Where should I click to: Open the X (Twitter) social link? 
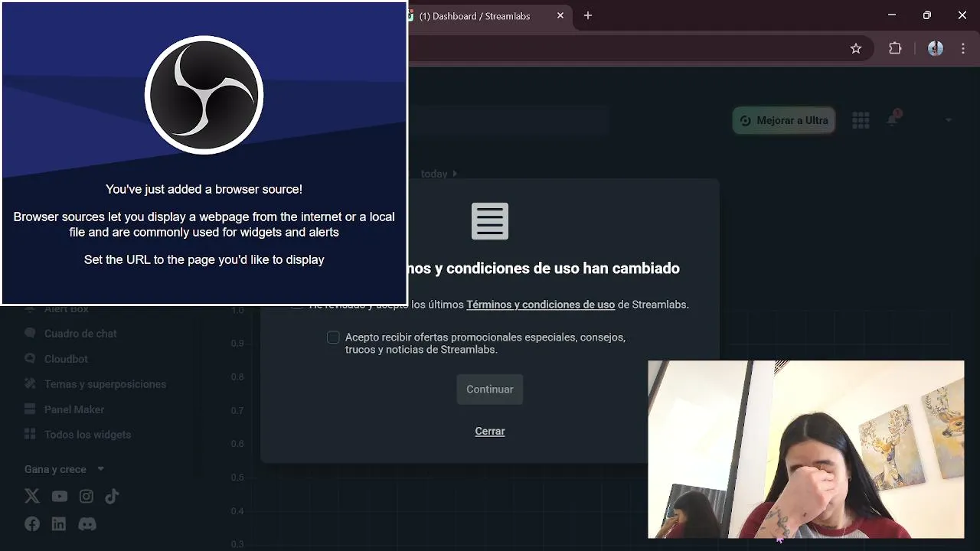point(32,496)
